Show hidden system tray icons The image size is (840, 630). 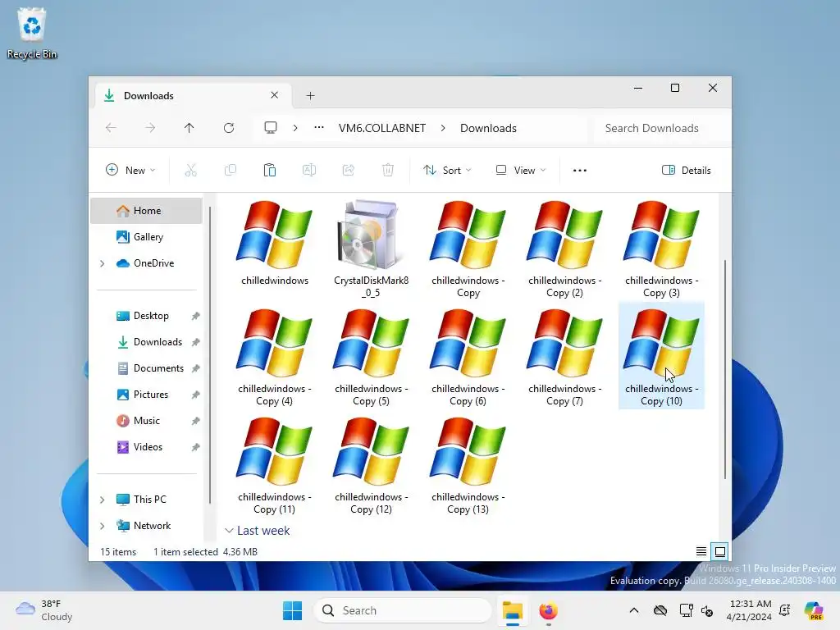pyautogui.click(x=634, y=610)
